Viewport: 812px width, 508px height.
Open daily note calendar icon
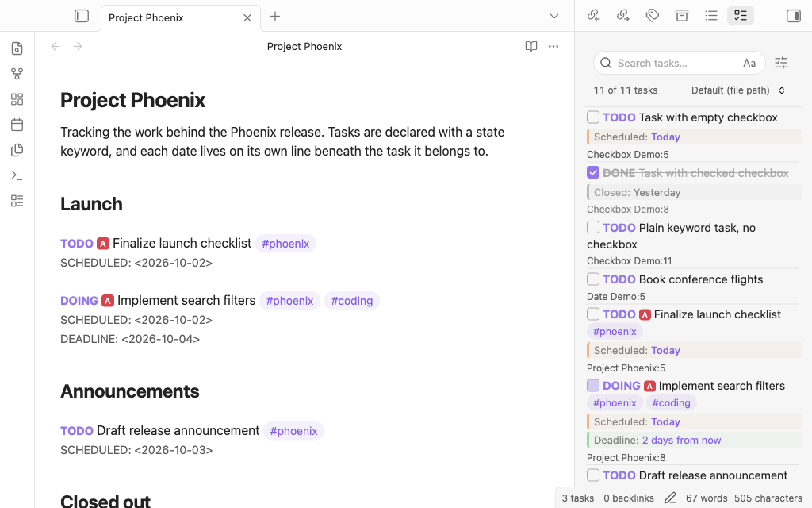point(17,125)
